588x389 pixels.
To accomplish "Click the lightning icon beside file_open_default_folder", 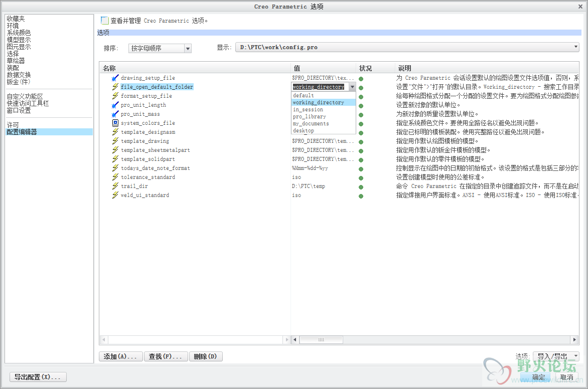I will (x=115, y=87).
